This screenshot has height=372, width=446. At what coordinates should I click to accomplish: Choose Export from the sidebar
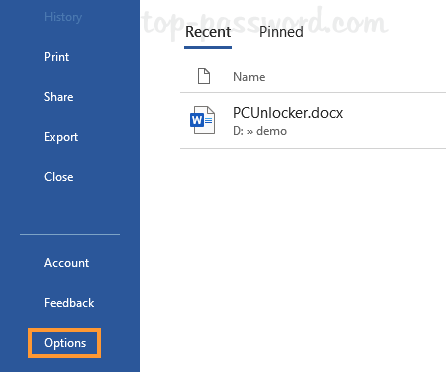point(61,137)
